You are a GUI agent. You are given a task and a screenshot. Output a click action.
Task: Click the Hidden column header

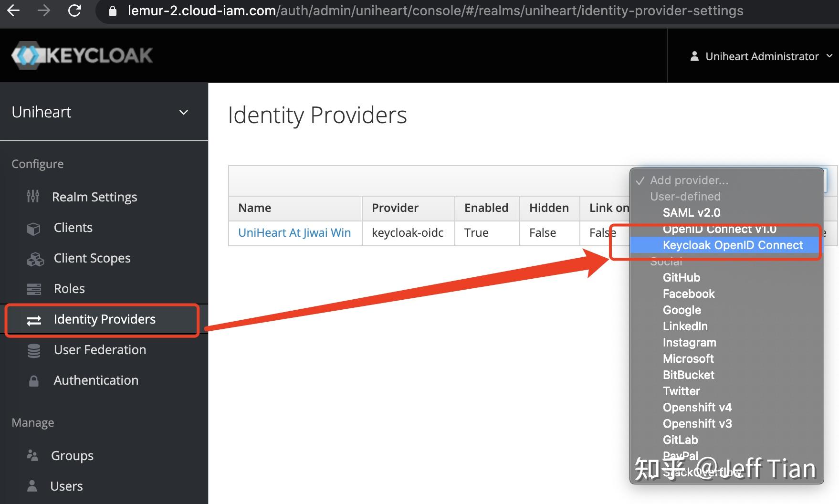point(549,208)
